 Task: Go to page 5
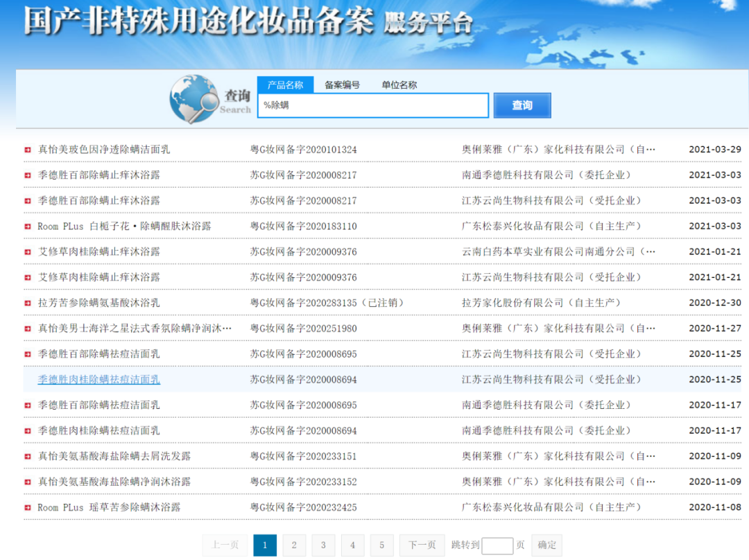[381, 545]
